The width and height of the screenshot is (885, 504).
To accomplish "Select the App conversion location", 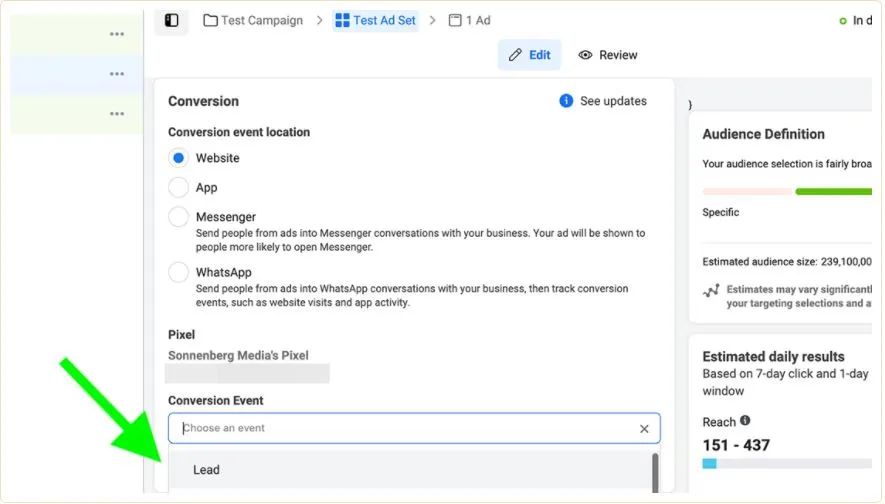I will tap(178, 188).
